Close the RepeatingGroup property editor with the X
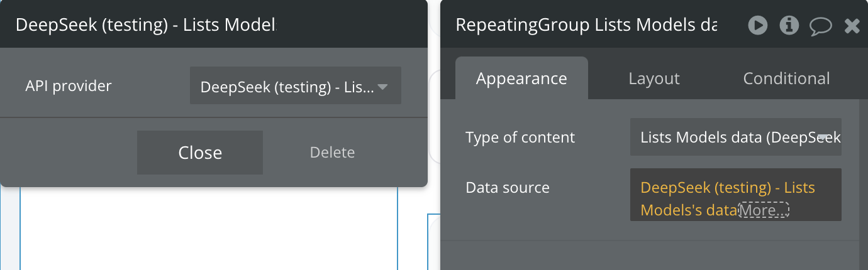 (x=852, y=25)
